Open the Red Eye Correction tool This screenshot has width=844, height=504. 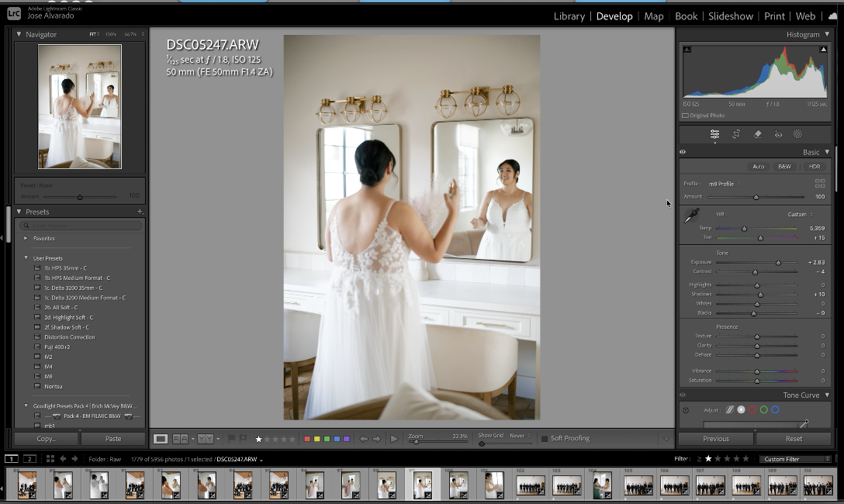(x=778, y=134)
